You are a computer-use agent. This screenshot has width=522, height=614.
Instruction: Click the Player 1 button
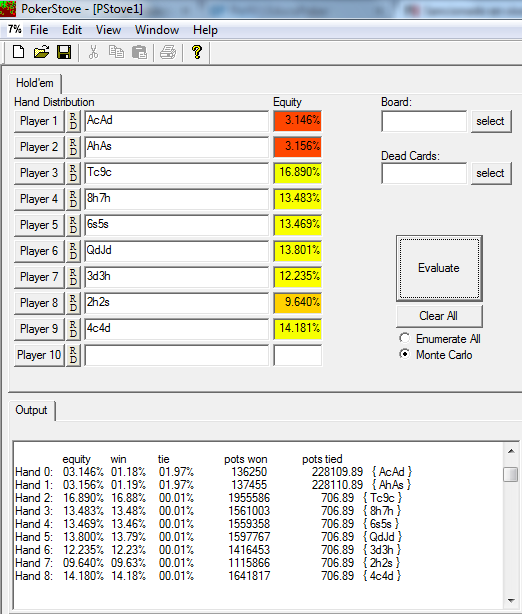click(x=39, y=121)
